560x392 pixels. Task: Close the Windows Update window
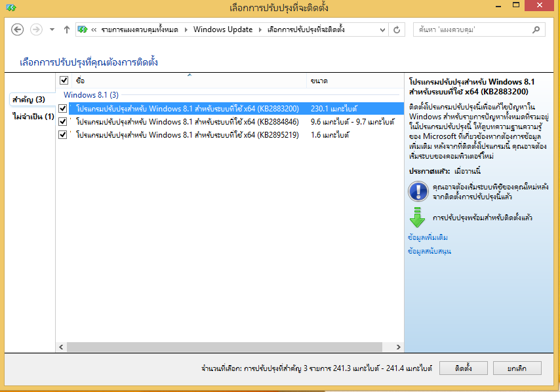(x=539, y=5)
